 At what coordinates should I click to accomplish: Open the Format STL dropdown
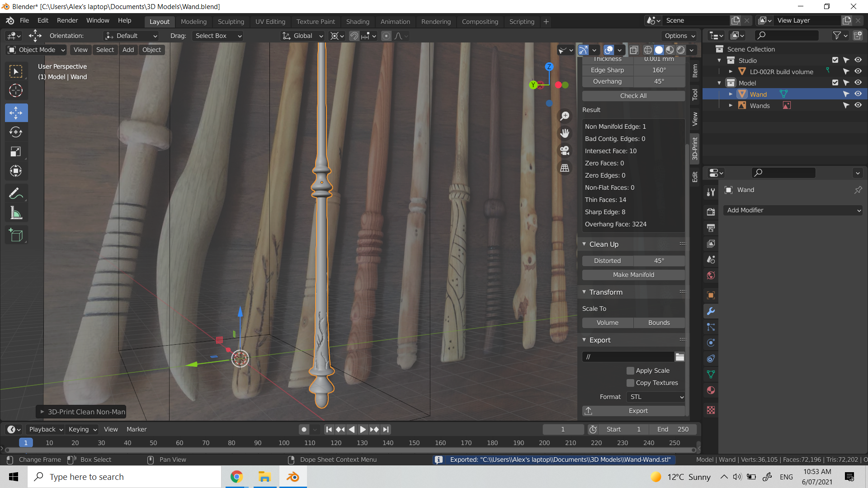coord(656,397)
